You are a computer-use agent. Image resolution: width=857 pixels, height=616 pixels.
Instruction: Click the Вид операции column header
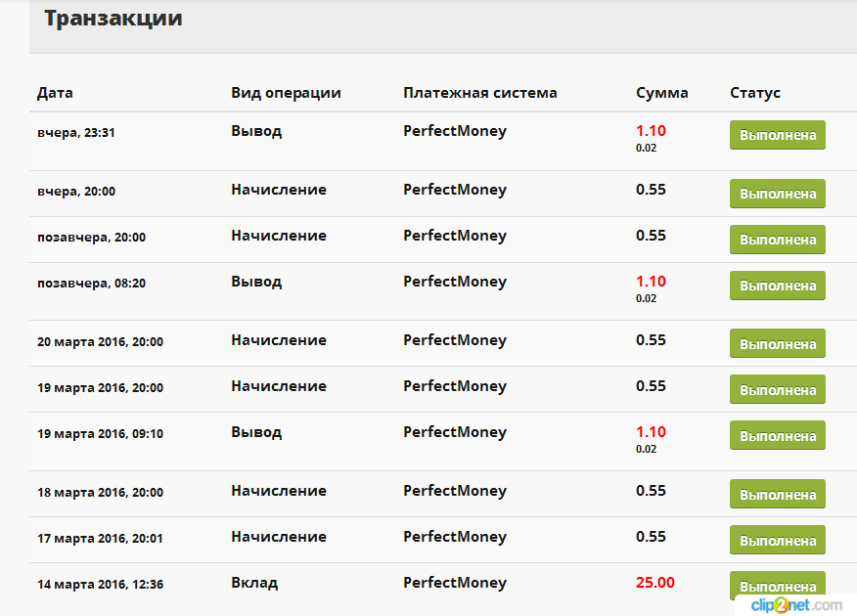[286, 93]
